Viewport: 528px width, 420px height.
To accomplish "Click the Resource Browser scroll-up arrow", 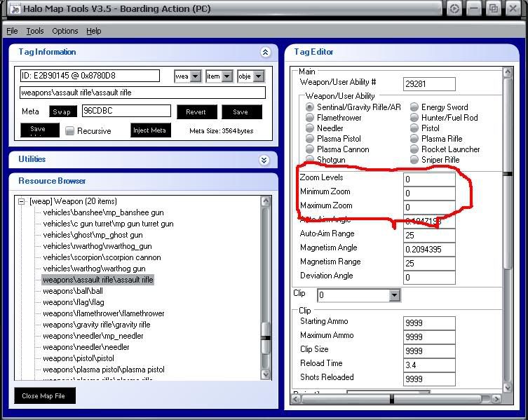I will tap(266, 201).
